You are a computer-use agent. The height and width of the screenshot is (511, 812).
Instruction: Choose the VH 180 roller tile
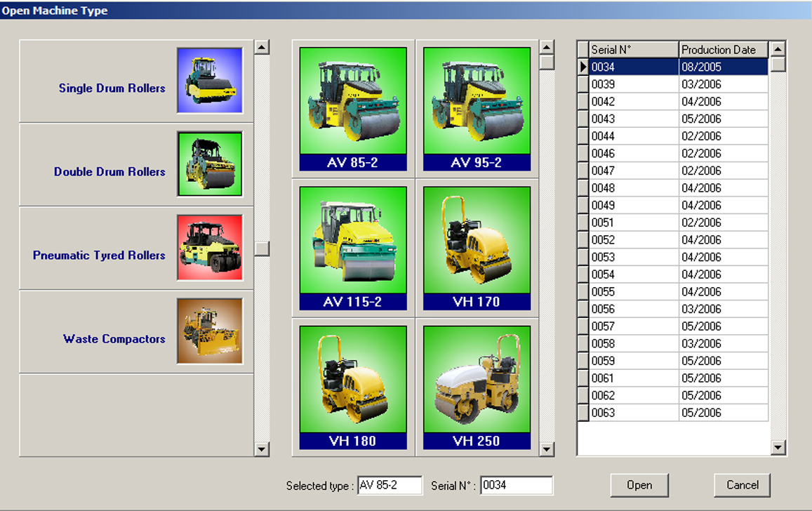click(353, 387)
